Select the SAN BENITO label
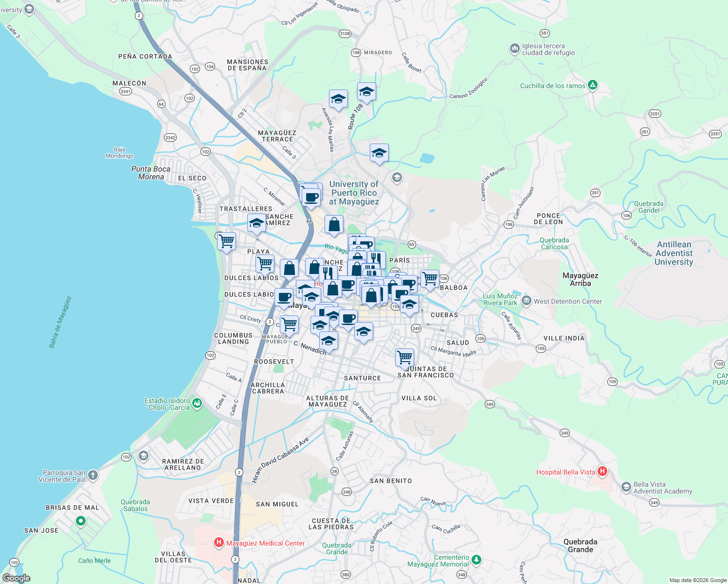The height and width of the screenshot is (584, 728). pos(391,481)
